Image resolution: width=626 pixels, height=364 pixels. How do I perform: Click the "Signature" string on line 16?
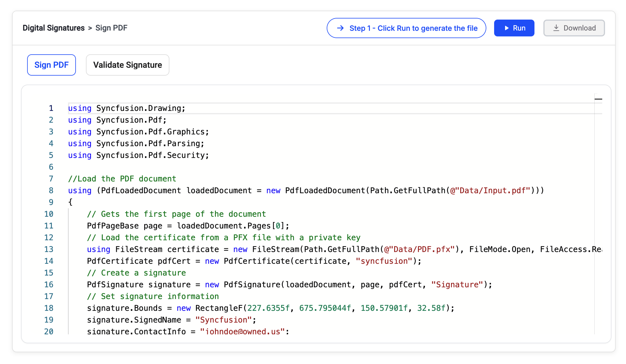point(457,284)
